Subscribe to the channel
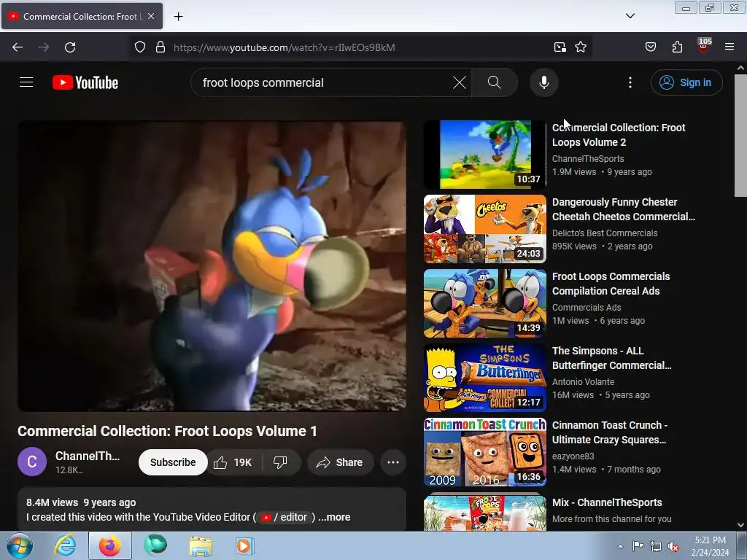The image size is (747, 560). coord(173,462)
